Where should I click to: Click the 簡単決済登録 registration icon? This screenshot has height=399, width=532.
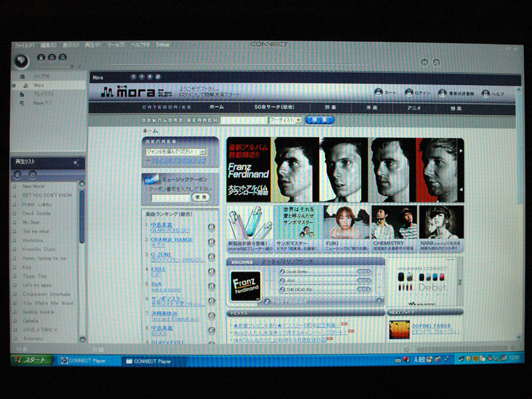click(442, 93)
